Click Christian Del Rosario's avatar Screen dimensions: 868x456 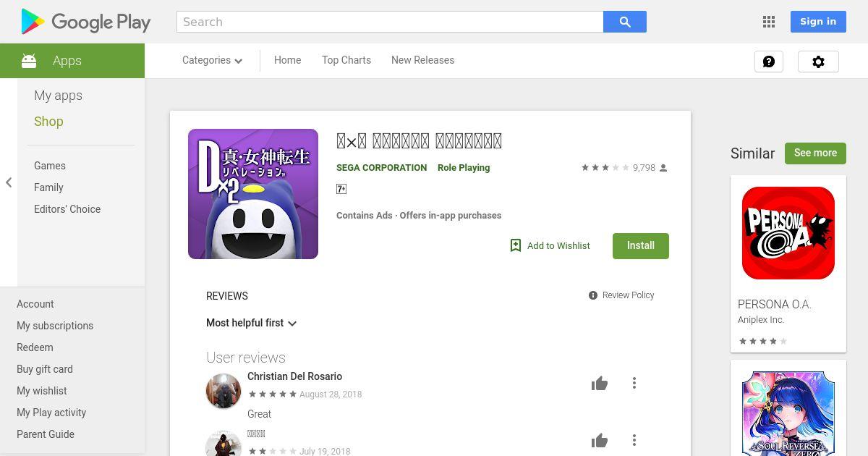(x=224, y=391)
